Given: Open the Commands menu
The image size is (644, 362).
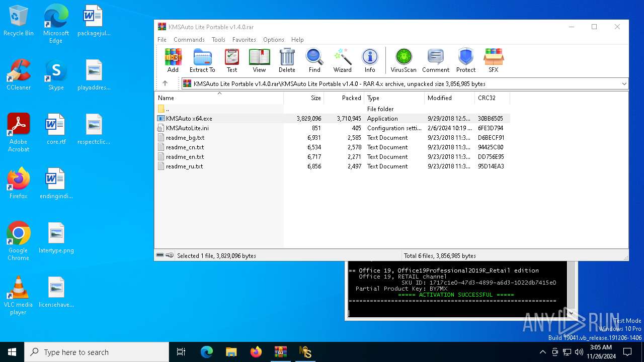Looking at the screenshot, I should (x=189, y=40).
